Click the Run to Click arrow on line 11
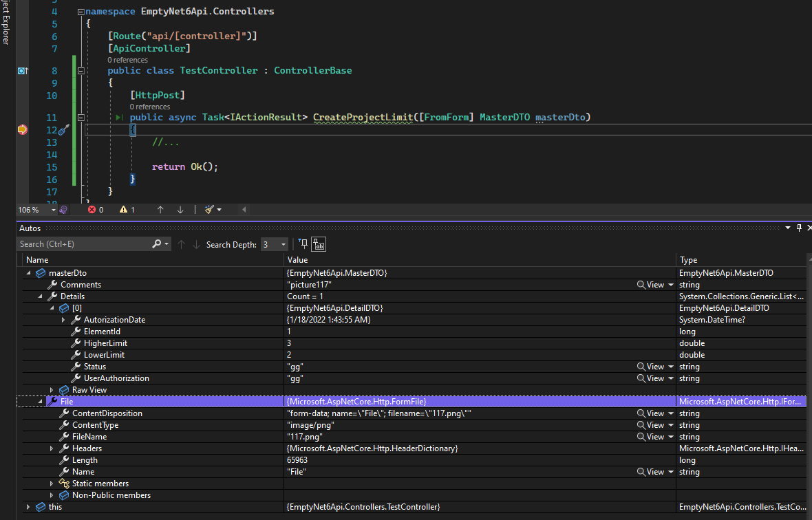Viewport: 812px width, 520px height. pyautogui.click(x=119, y=118)
